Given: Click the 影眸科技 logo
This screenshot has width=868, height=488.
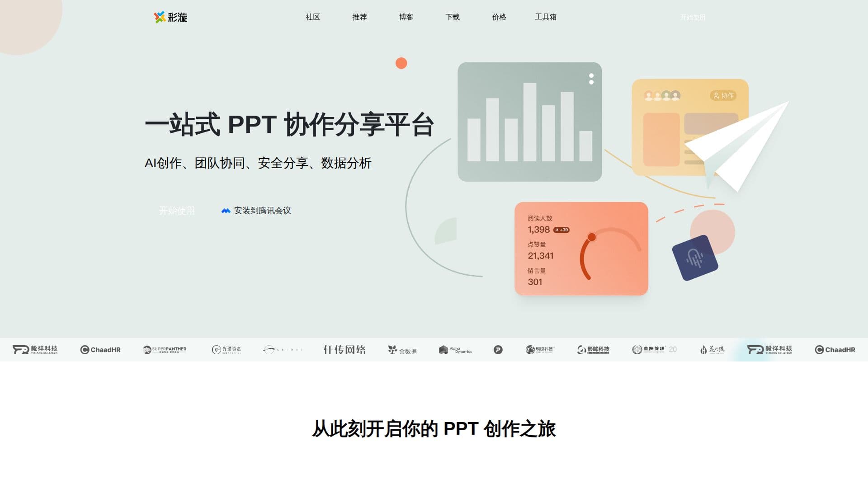Looking at the screenshot, I should (x=593, y=350).
